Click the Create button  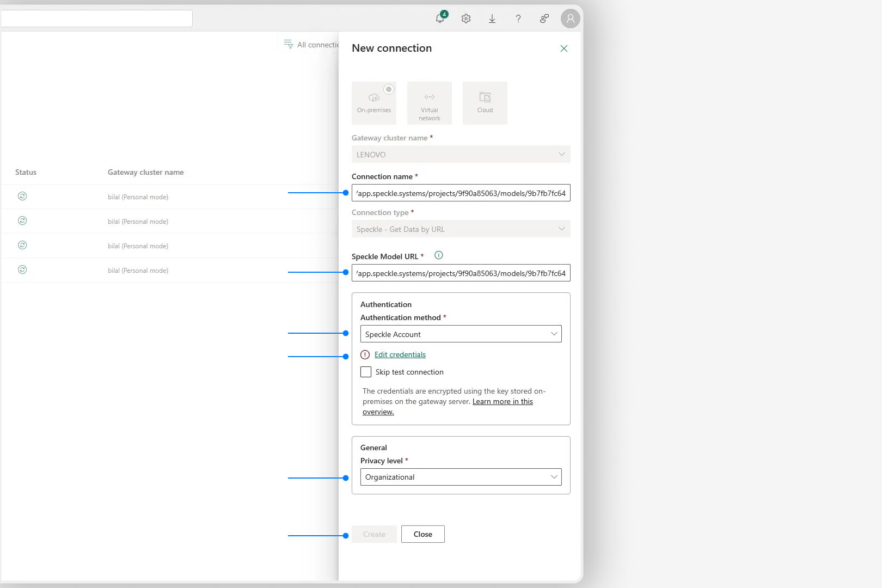tap(374, 534)
